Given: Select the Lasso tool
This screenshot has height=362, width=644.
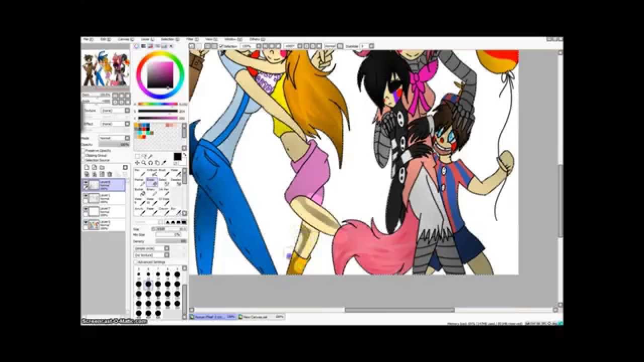Looking at the screenshot, I should [144, 156].
